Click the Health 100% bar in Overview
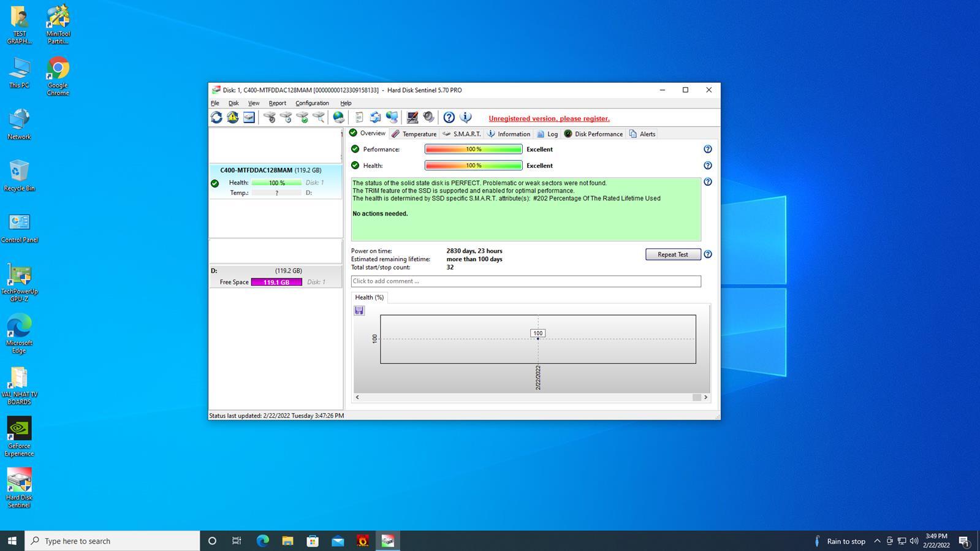The width and height of the screenshot is (980, 551). click(x=473, y=165)
